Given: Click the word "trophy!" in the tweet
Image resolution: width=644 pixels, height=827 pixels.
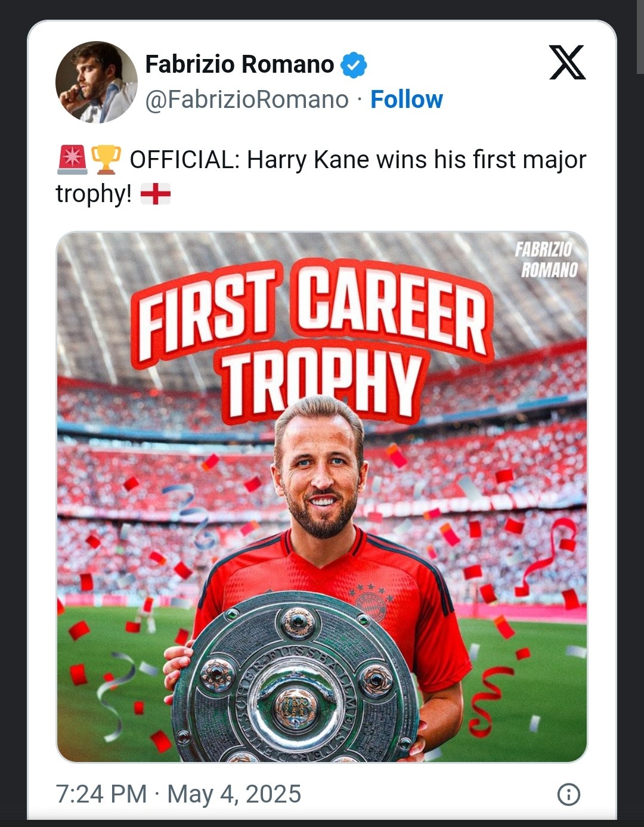Looking at the screenshot, I should tap(94, 194).
